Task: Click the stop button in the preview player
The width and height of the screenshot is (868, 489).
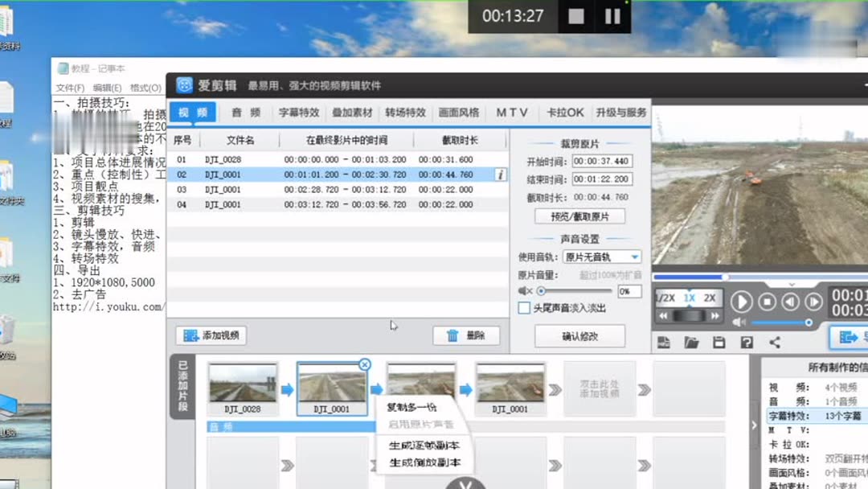Action: click(768, 302)
